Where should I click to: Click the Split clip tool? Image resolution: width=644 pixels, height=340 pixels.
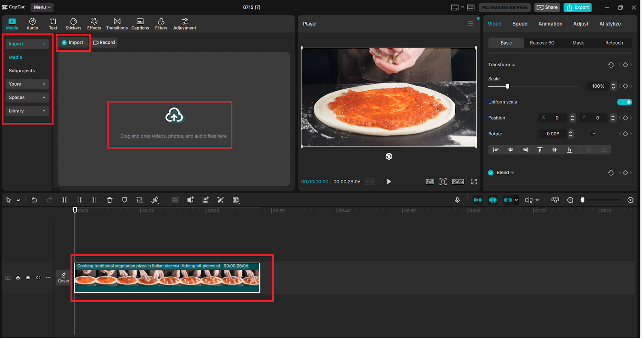point(64,200)
